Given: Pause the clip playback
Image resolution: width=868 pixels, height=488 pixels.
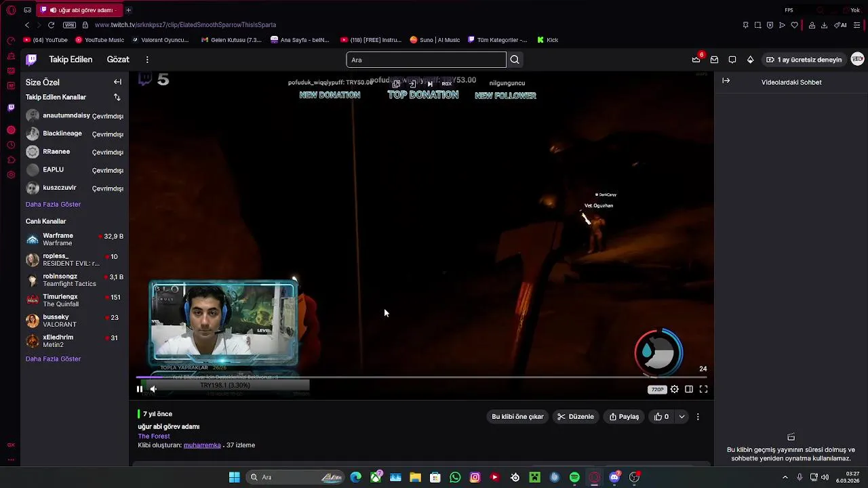Looking at the screenshot, I should (x=140, y=389).
